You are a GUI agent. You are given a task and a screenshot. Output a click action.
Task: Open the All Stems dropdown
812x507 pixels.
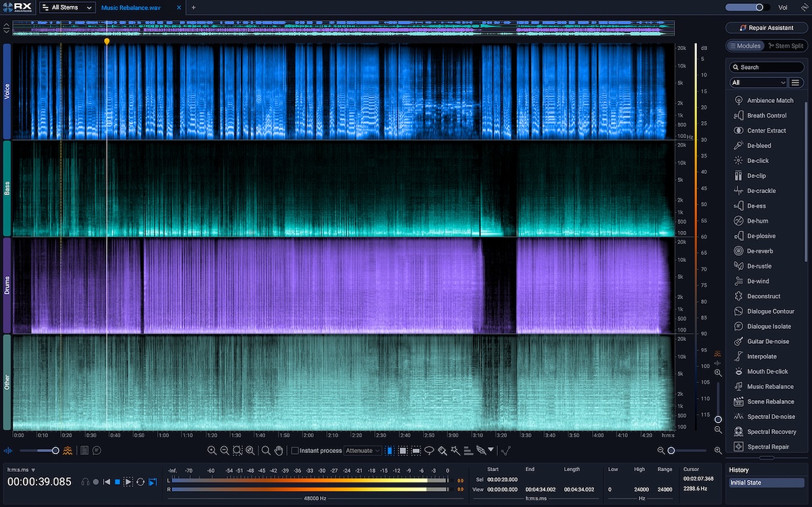point(66,7)
